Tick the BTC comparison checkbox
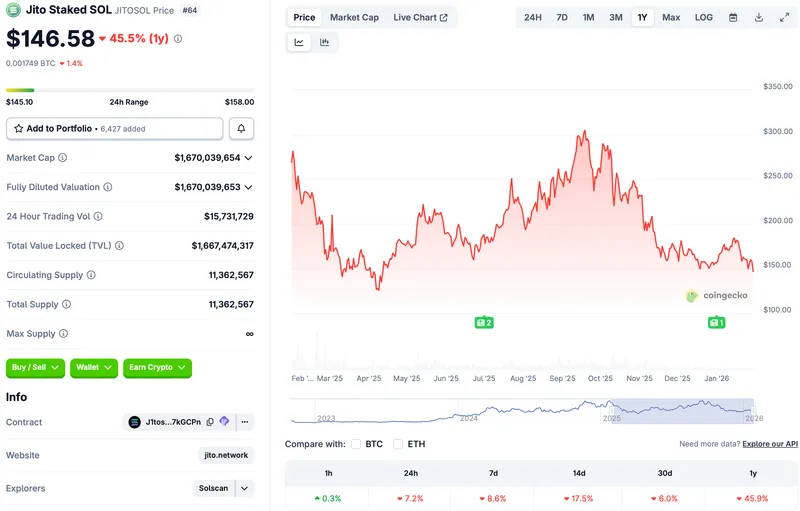This screenshot has width=800, height=511. coord(356,444)
